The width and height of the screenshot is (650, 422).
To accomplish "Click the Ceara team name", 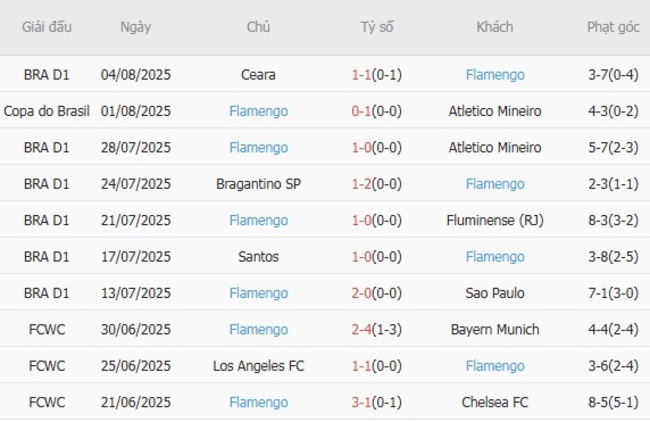I will [259, 75].
